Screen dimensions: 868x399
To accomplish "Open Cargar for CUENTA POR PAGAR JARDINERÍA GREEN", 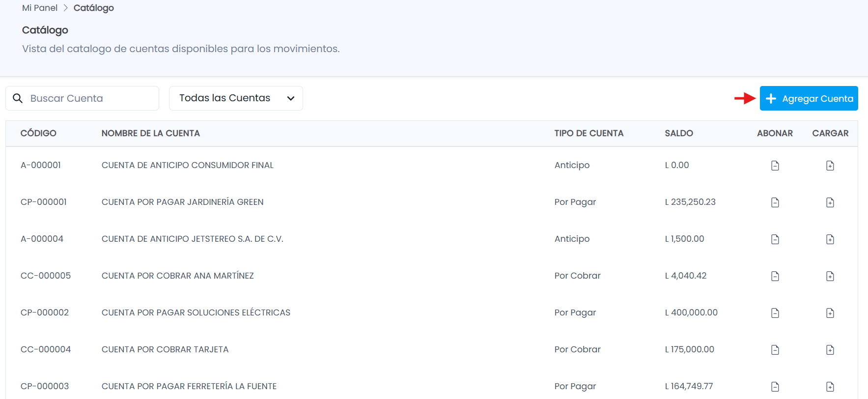I will pyautogui.click(x=830, y=202).
